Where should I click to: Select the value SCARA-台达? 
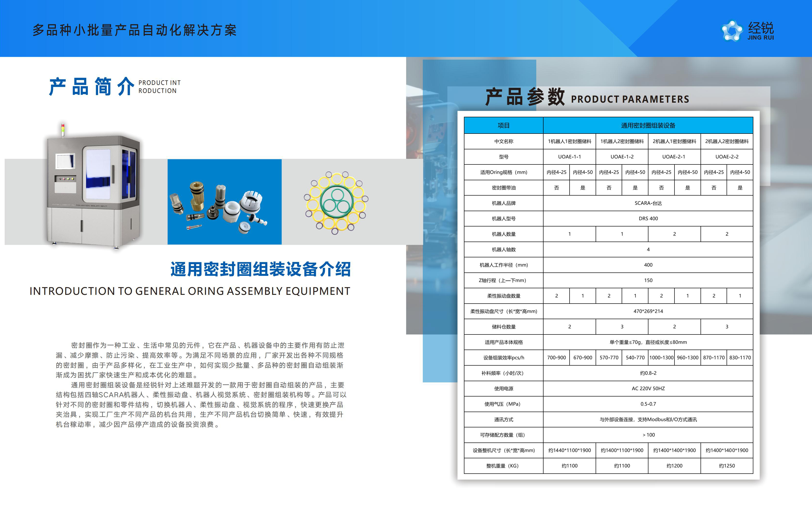[648, 203]
